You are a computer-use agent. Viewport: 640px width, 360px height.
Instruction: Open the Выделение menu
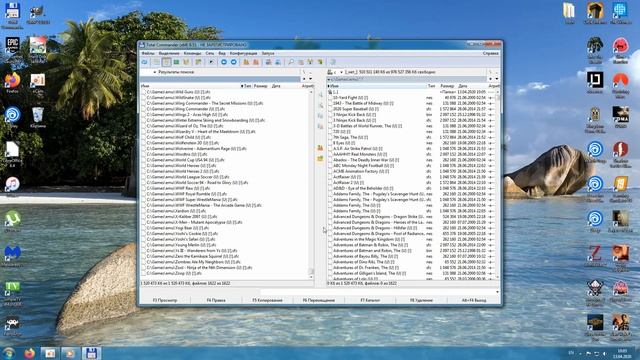point(169,53)
